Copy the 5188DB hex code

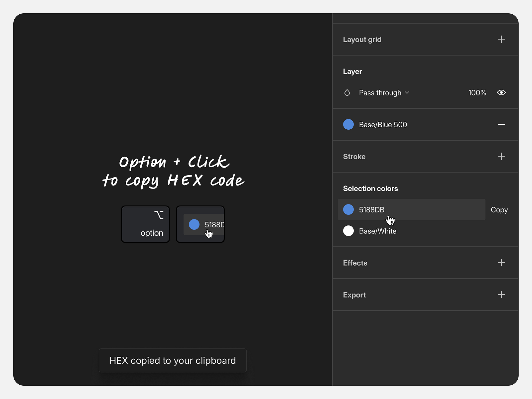499,209
